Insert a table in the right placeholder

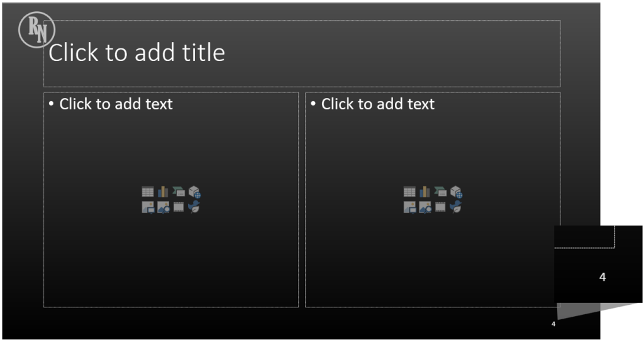point(409,192)
